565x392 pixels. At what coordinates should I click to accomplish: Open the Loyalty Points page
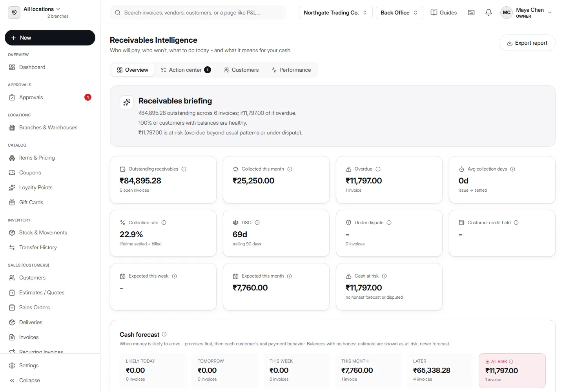coord(50,187)
